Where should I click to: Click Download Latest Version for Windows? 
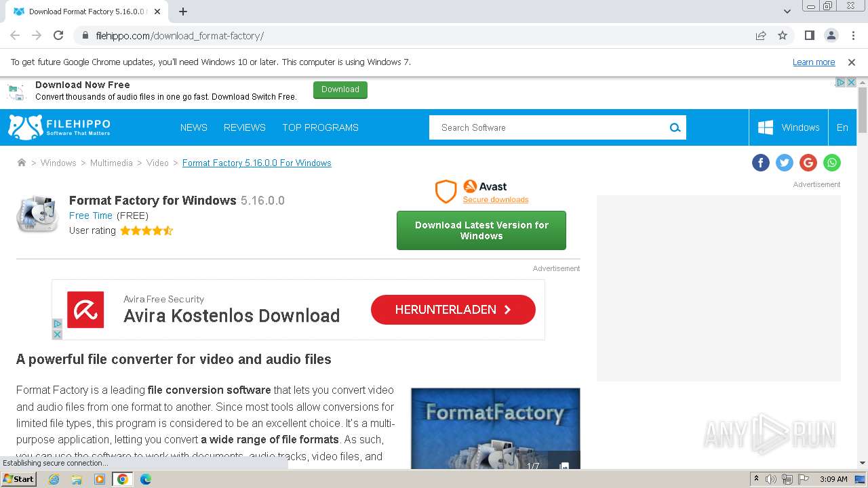[x=481, y=230]
